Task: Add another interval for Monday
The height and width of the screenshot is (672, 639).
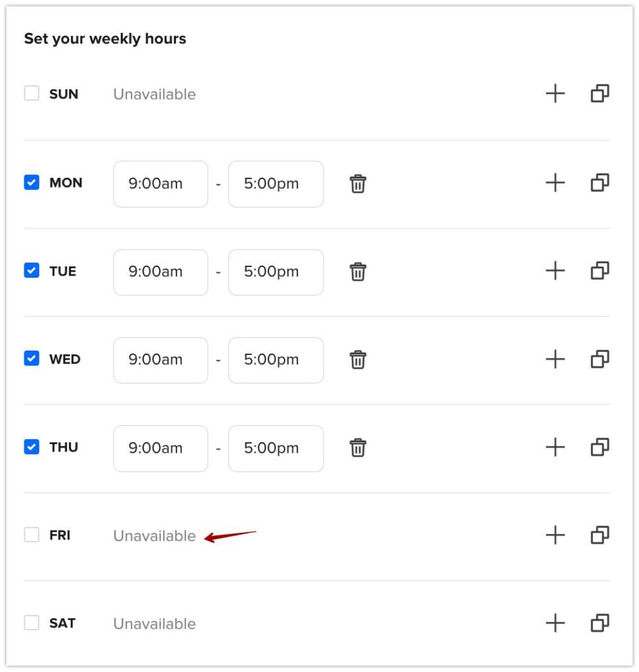Action: (555, 182)
